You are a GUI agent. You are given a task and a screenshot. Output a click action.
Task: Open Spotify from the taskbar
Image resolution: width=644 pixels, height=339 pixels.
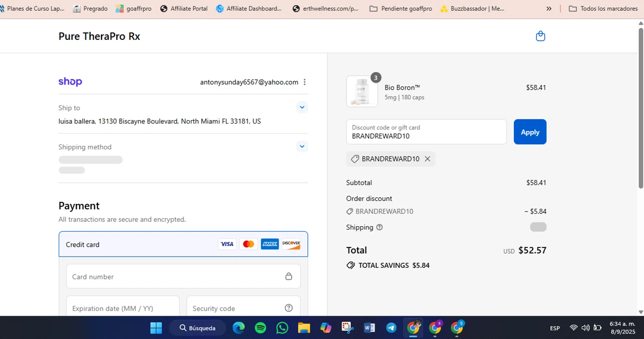pos(261,328)
